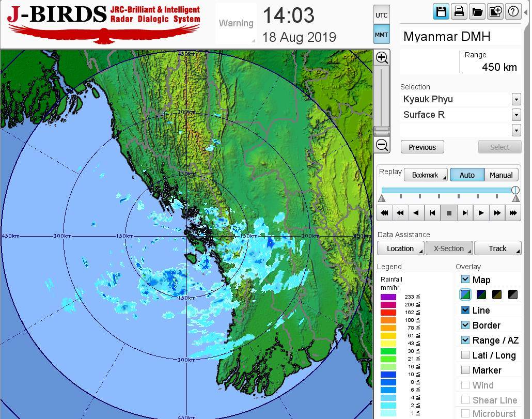This screenshot has height=419, width=532.
Task: Zoom out with the minus magnifier
Action: [382, 145]
